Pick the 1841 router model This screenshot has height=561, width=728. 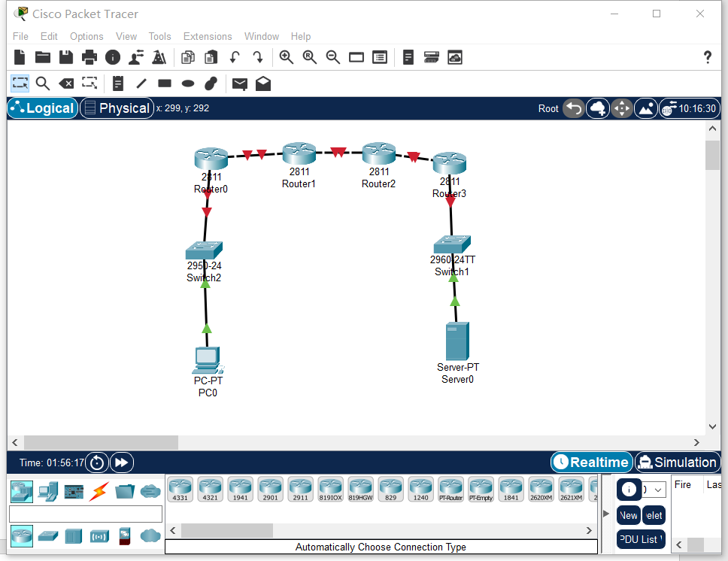pos(511,490)
